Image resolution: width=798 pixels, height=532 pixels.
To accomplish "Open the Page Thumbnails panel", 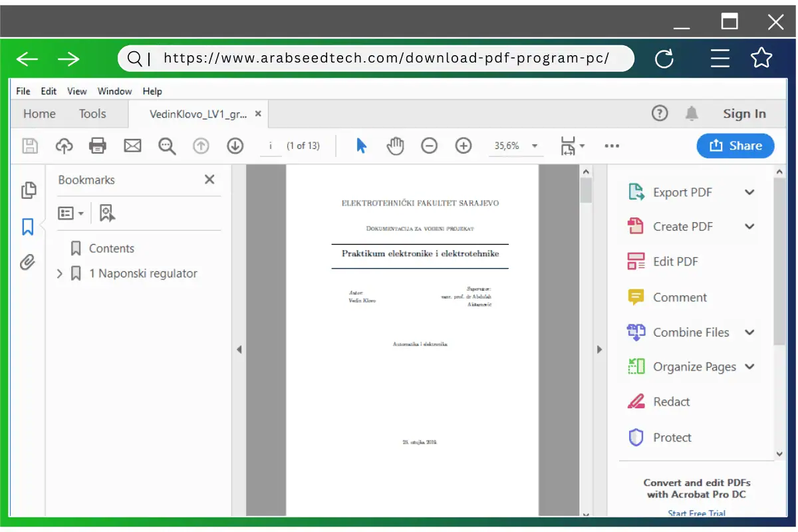I will 29,190.
